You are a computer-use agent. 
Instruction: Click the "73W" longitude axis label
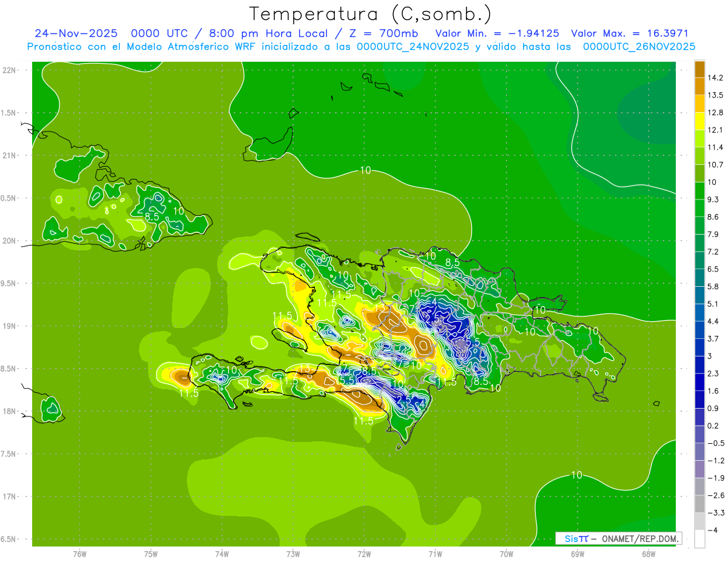tap(293, 554)
